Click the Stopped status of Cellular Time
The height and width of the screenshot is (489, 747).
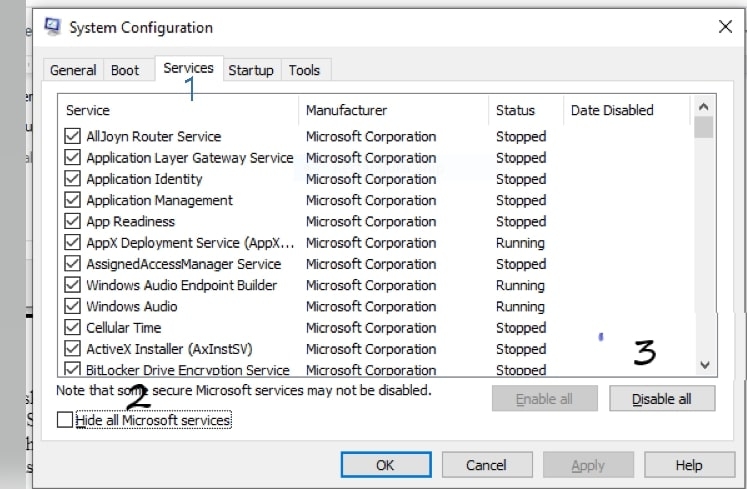pos(521,327)
